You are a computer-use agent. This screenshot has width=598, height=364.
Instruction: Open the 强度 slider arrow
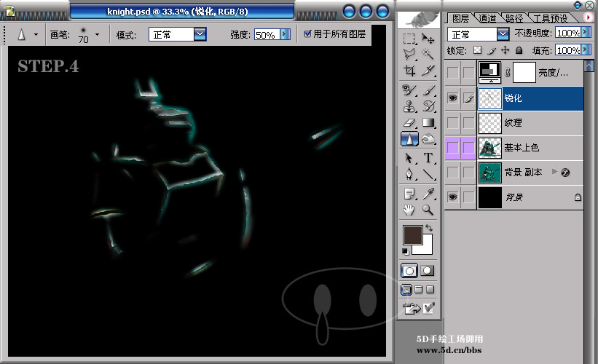pyautogui.click(x=285, y=34)
